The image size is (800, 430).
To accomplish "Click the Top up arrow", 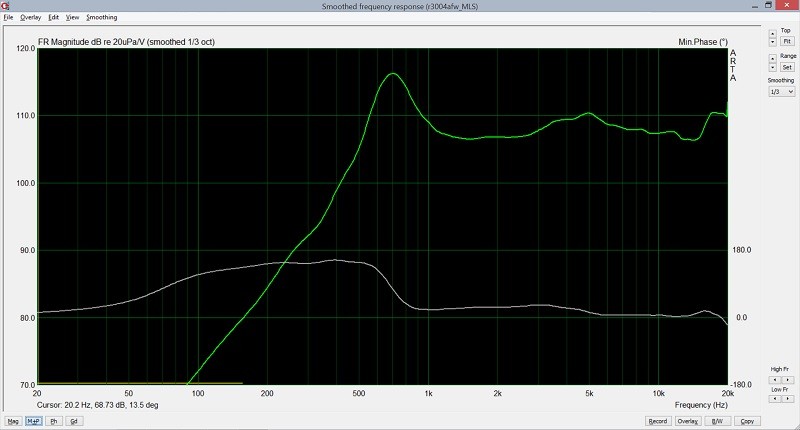I will pos(772,34).
